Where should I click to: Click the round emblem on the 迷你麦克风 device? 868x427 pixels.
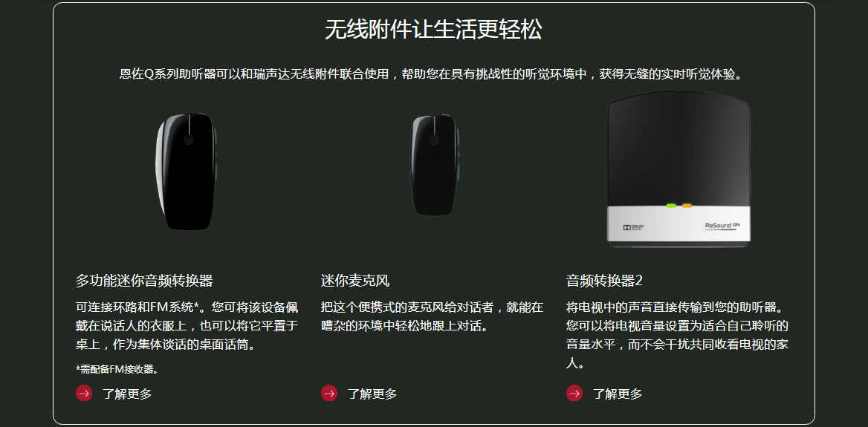click(434, 140)
